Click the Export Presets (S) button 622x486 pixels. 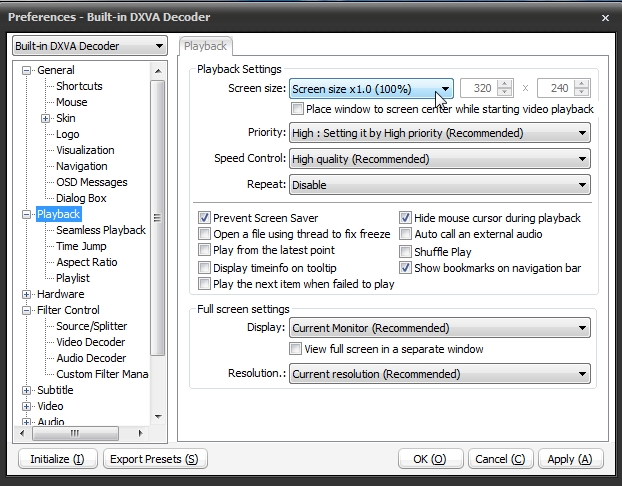pos(155,459)
